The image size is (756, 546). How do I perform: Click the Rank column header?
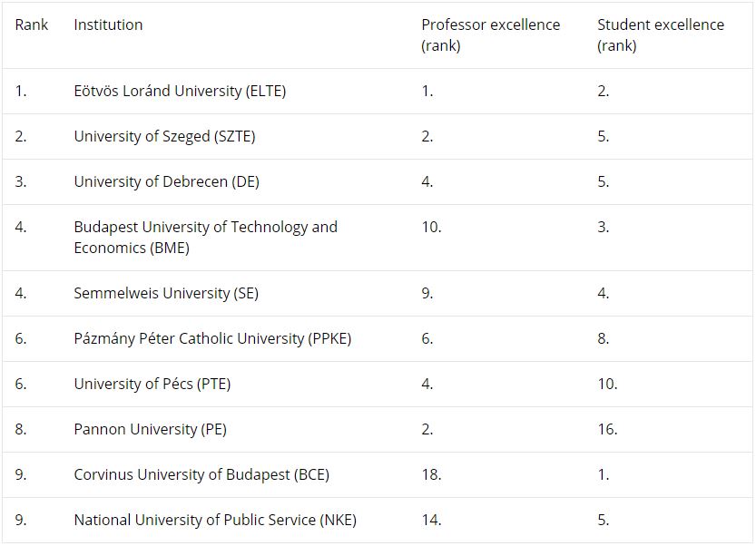[32, 24]
